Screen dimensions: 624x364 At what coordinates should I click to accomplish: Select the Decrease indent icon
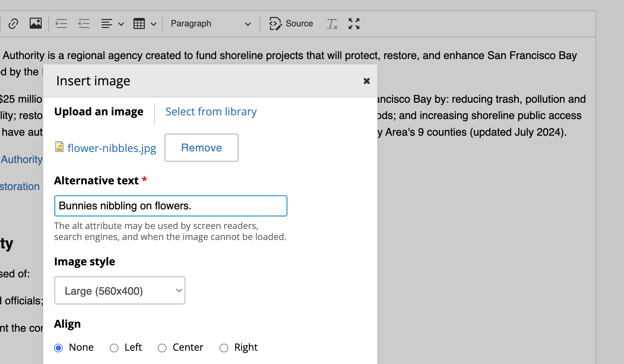[x=84, y=23]
